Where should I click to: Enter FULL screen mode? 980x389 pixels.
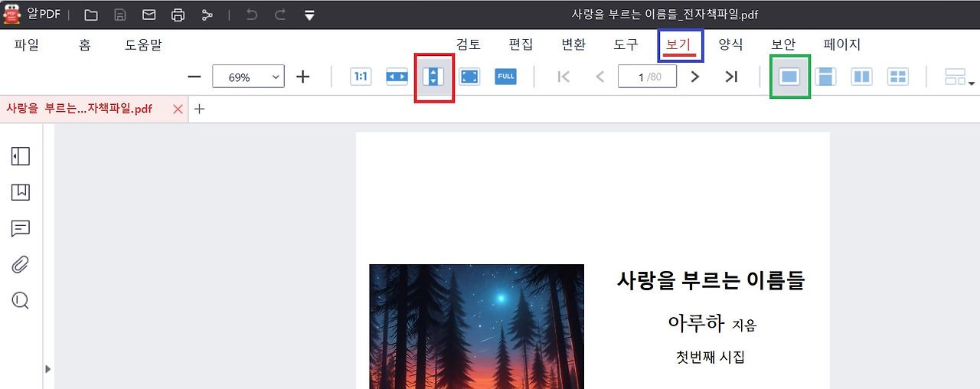tap(505, 77)
